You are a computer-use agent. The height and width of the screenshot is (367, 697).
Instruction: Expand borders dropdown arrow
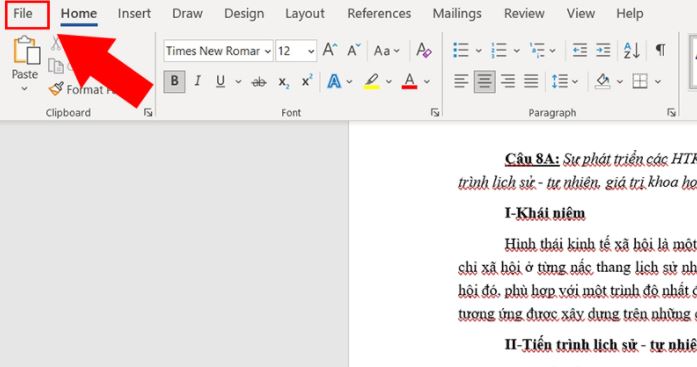click(657, 82)
